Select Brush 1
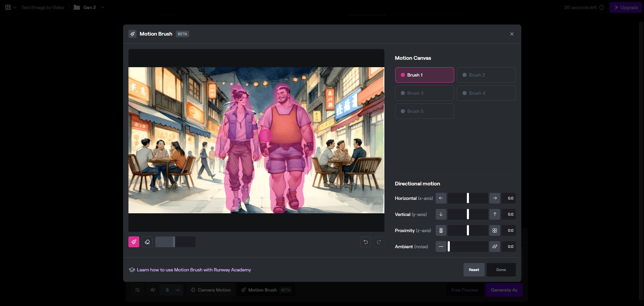Screen dimensions: 644x306 [x=424, y=75]
